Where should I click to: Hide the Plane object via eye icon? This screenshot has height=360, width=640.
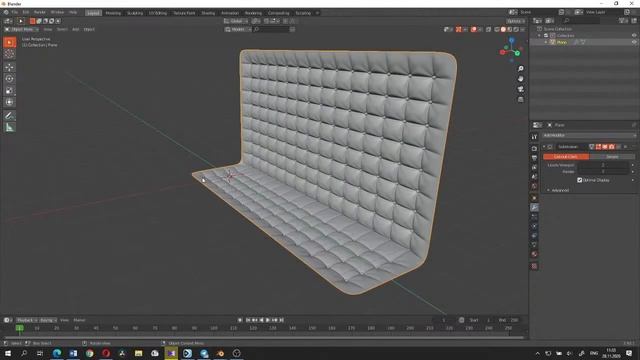pos(634,42)
